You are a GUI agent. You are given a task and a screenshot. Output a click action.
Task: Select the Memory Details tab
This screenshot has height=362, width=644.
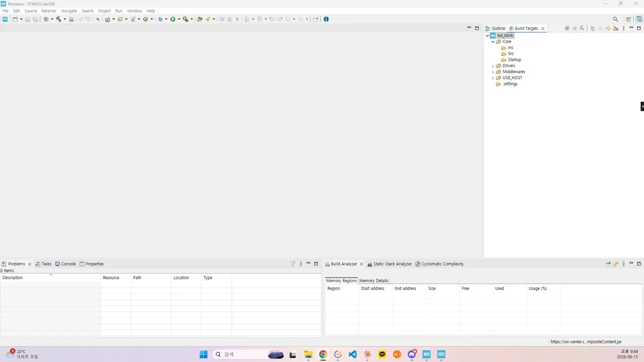tap(374, 281)
